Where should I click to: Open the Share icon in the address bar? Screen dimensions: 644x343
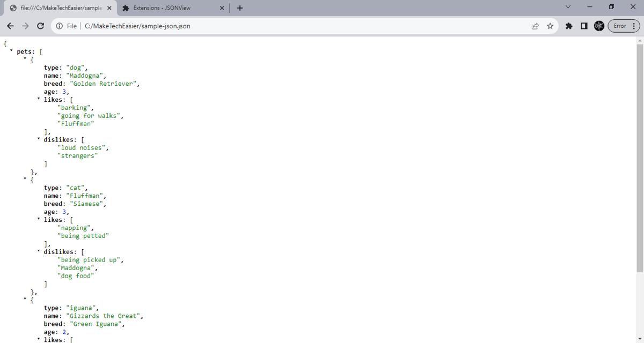click(x=534, y=25)
